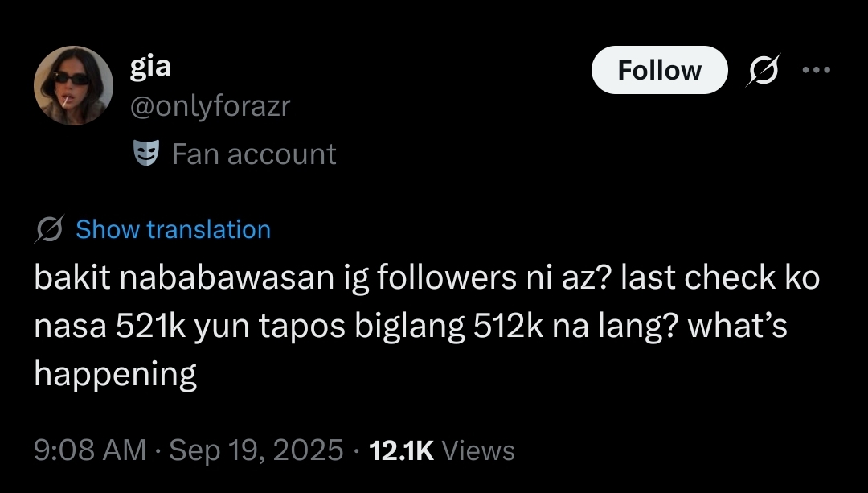
Task: Click the word nababawasan in the post
Action: click(x=227, y=277)
